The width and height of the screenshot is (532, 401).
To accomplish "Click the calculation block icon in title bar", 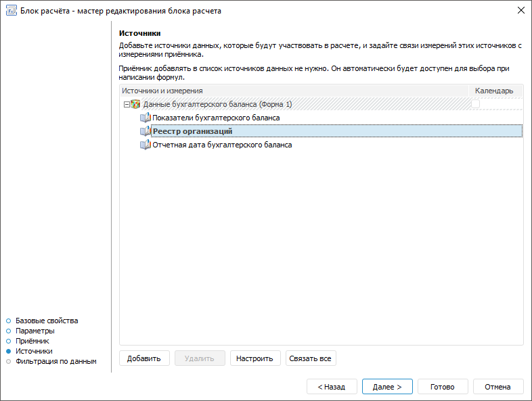I will click(10, 11).
